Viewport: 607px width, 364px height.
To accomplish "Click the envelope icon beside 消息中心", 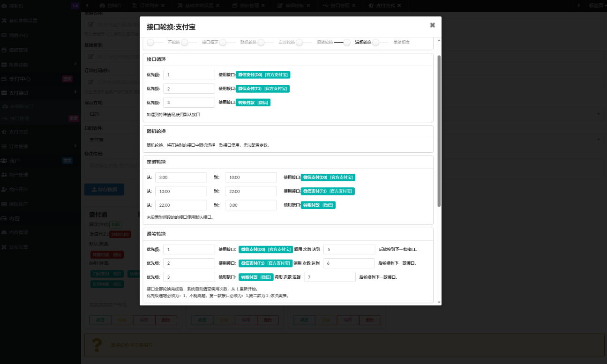I will tap(4, 35).
